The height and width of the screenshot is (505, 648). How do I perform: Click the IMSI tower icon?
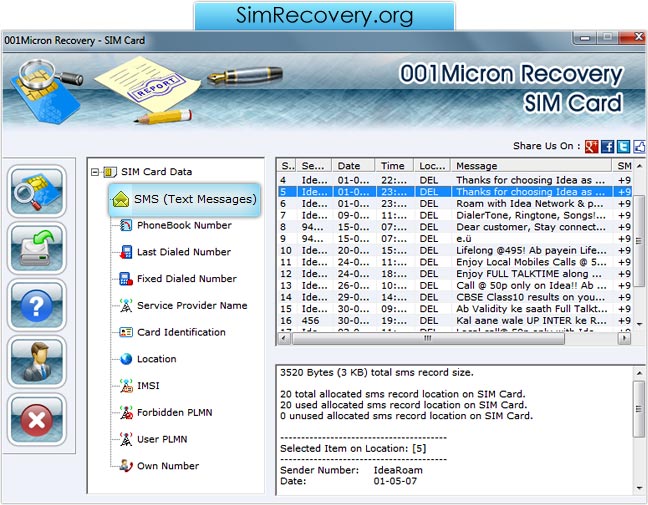pyautogui.click(x=126, y=386)
